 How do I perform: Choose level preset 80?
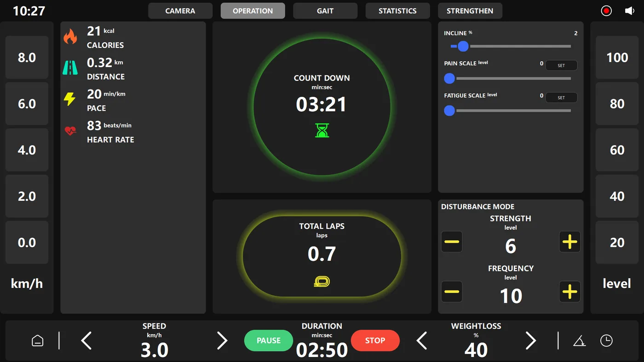pos(617,104)
